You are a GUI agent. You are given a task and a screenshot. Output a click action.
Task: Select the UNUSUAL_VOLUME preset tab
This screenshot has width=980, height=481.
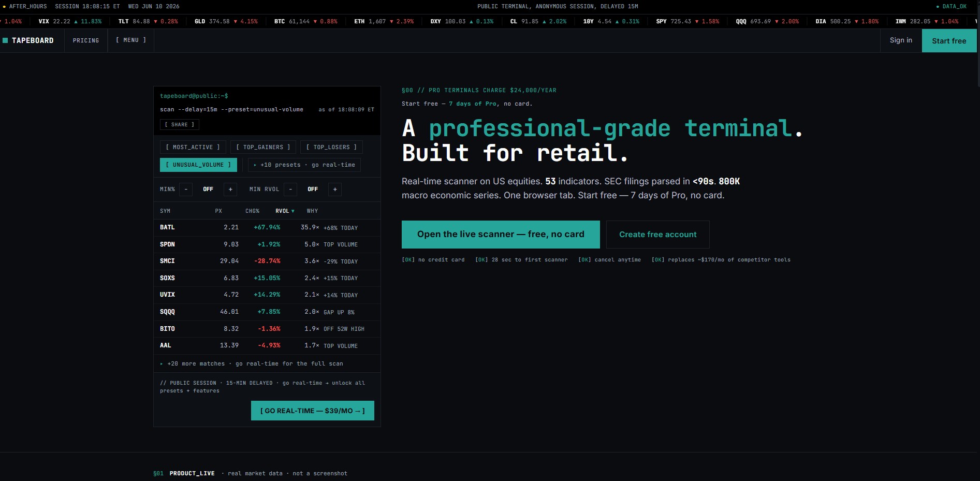point(198,165)
